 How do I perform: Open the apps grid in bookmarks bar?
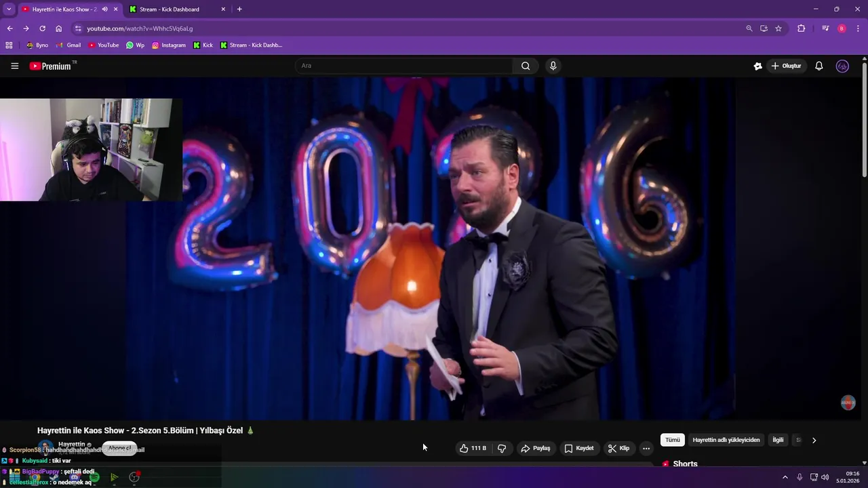point(9,45)
